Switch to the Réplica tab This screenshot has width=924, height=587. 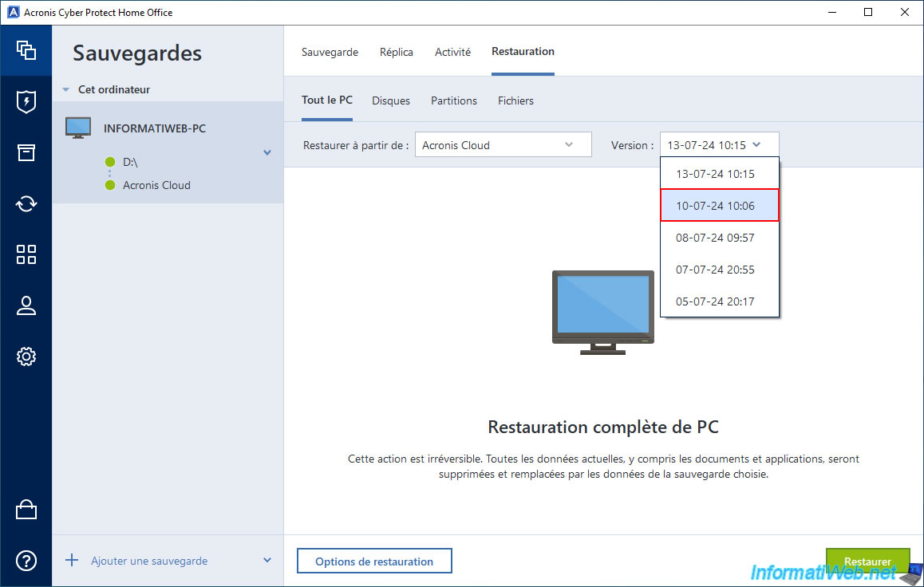click(x=396, y=52)
